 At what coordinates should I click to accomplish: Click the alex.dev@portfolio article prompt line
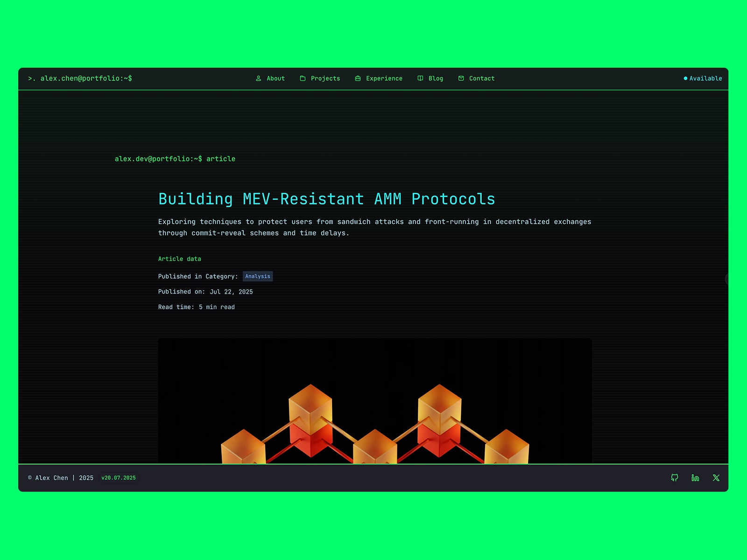(175, 159)
